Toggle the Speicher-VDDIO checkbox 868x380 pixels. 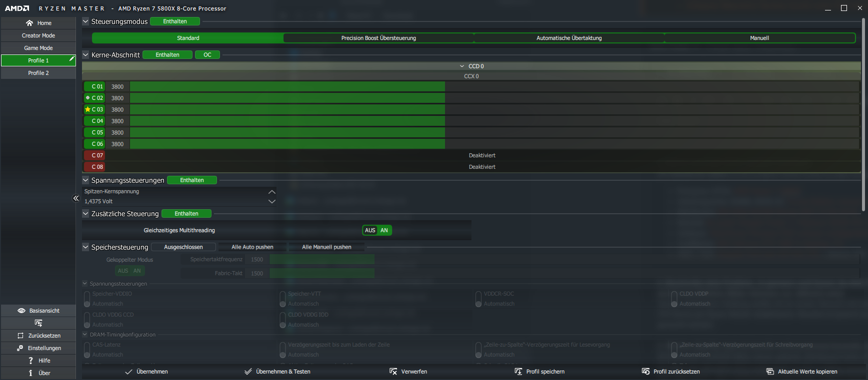tap(87, 299)
